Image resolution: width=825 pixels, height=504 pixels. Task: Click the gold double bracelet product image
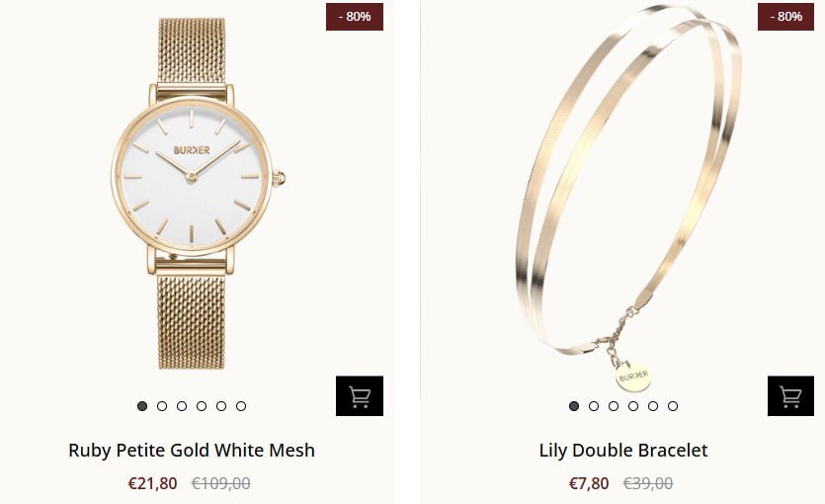coord(628,199)
